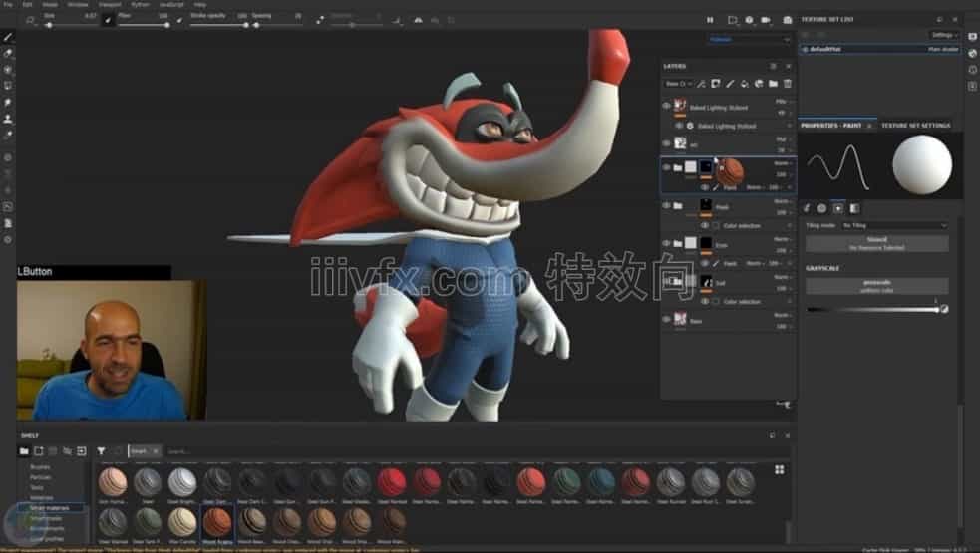Pause engine rendering with pause icon

tap(710, 20)
